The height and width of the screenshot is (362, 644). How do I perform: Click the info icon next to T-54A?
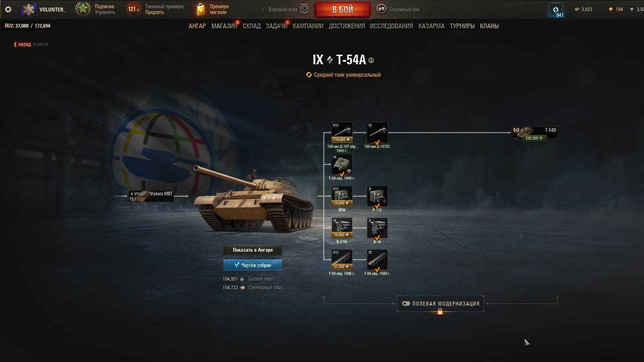(371, 60)
